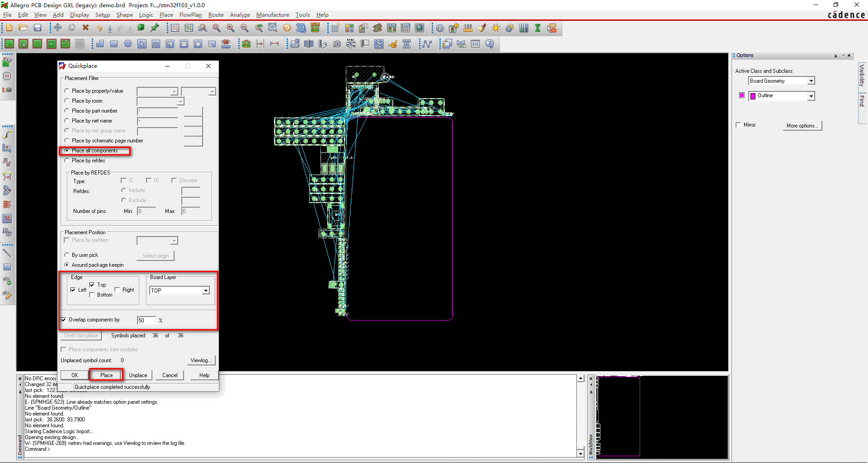Click the Delete red X icon
The height and width of the screenshot is (463, 868).
point(85,28)
